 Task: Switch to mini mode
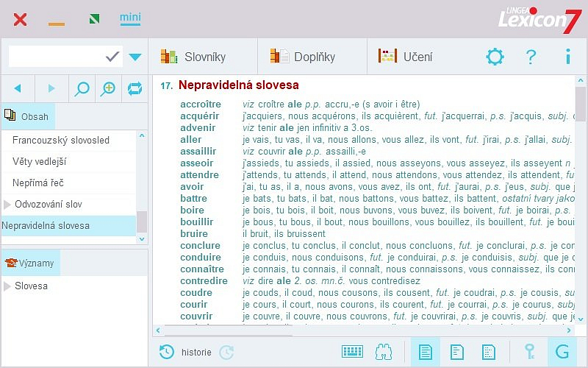130,19
